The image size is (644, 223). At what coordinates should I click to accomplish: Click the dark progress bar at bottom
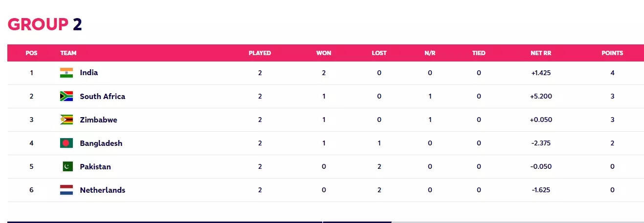196,222
